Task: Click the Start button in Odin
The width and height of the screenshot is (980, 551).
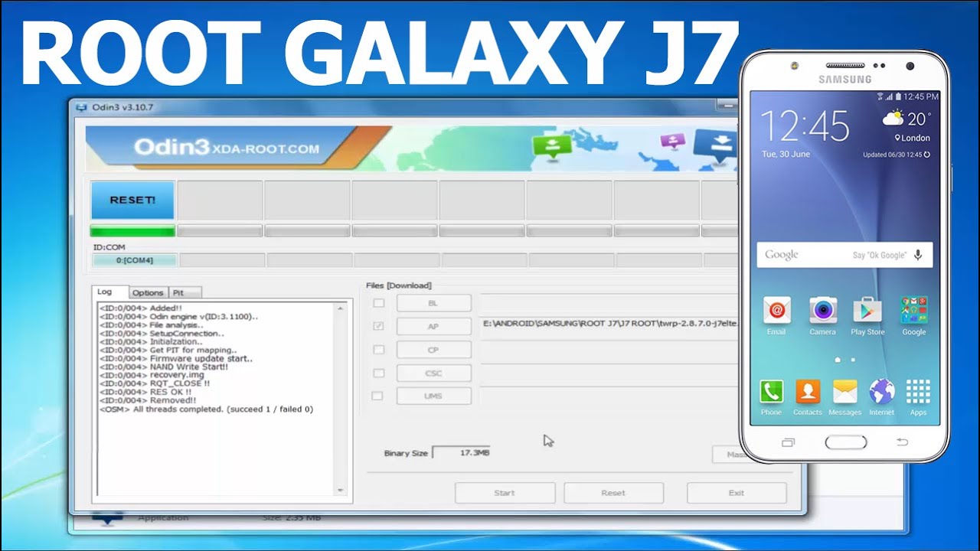Action: click(x=505, y=493)
